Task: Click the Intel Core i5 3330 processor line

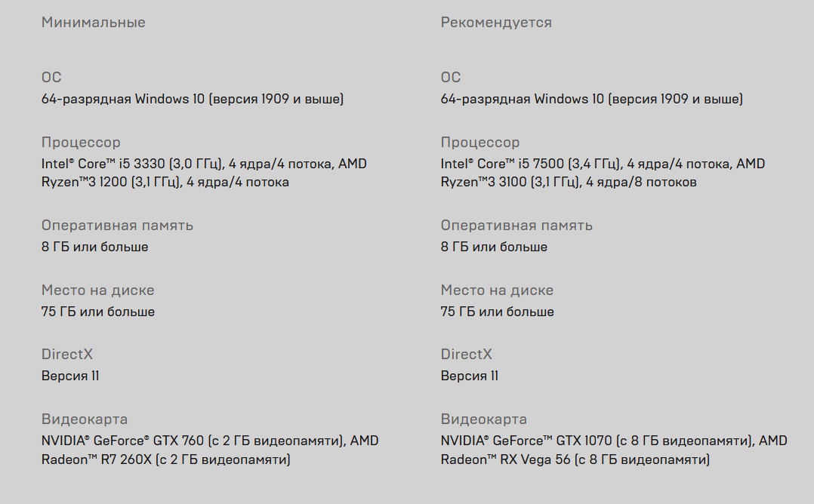Action: (x=204, y=164)
